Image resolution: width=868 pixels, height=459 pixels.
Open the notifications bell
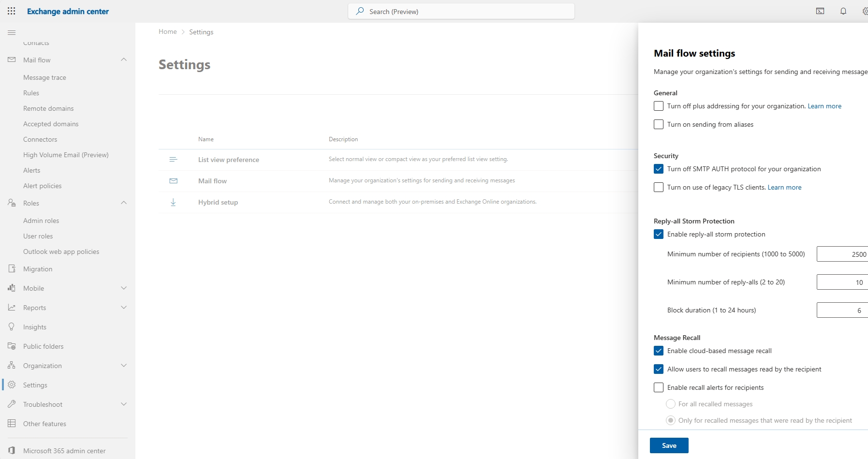[843, 11]
